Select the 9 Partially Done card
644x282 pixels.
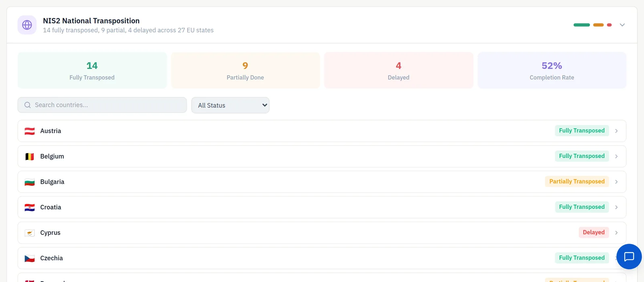click(x=245, y=70)
